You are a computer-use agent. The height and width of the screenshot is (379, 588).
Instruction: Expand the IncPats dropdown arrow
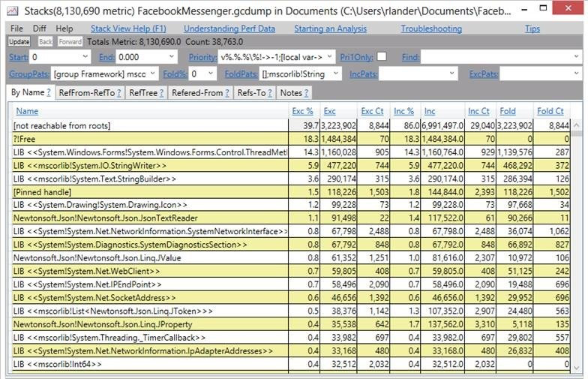click(x=451, y=74)
